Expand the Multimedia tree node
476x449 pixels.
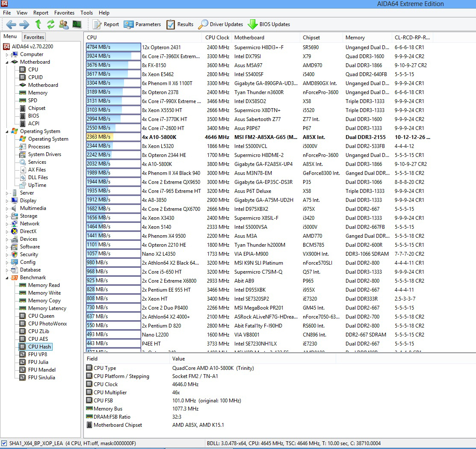pyautogui.click(x=7, y=209)
